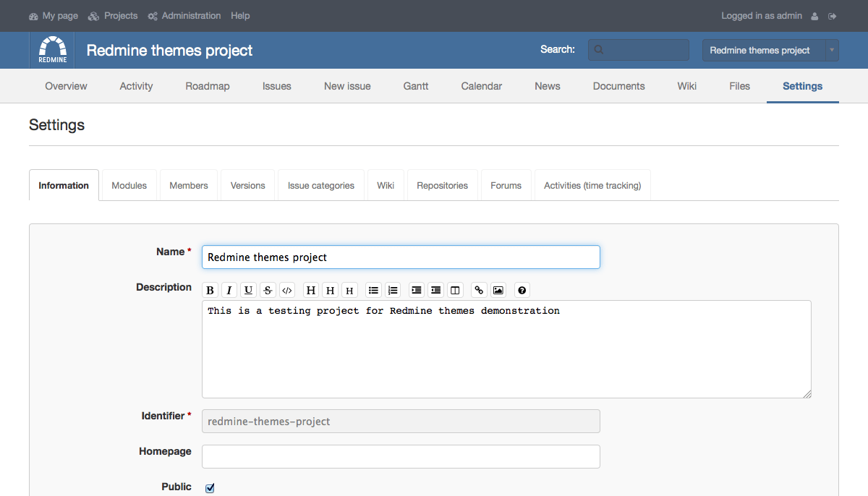The height and width of the screenshot is (496, 868).
Task: Sign out using the logout icon
Action: pyautogui.click(x=833, y=16)
